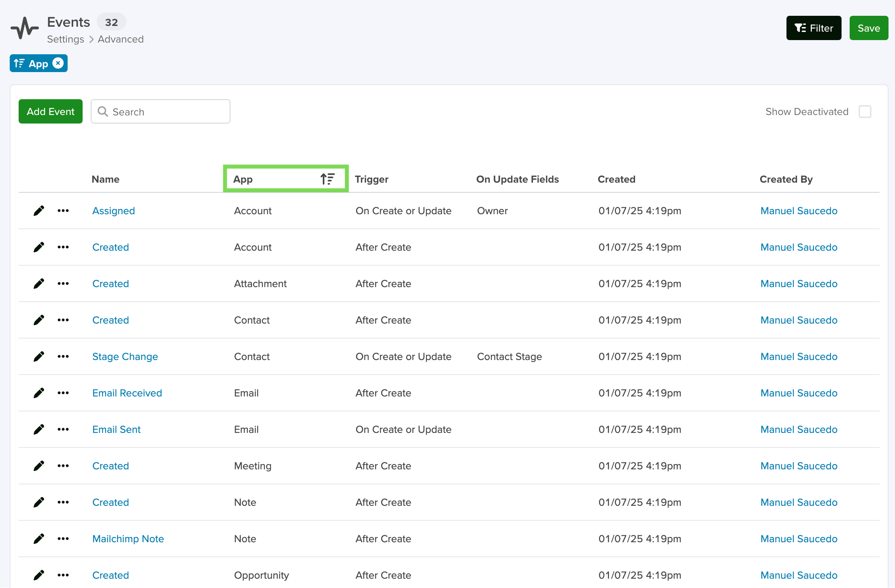Viewport: 895px width, 588px height.
Task: Open Manuel Saucedo profile in Mailchimp Note row
Action: pos(799,539)
